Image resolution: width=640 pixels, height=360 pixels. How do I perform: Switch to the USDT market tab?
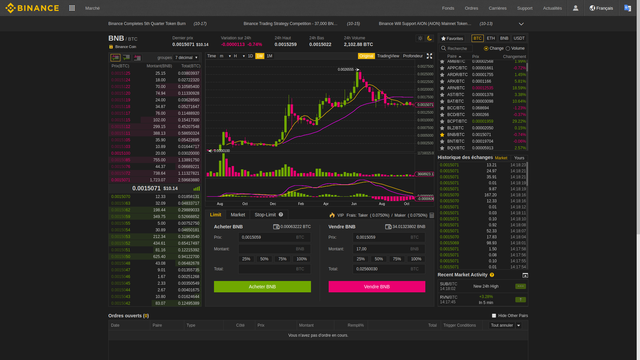pyautogui.click(x=519, y=38)
